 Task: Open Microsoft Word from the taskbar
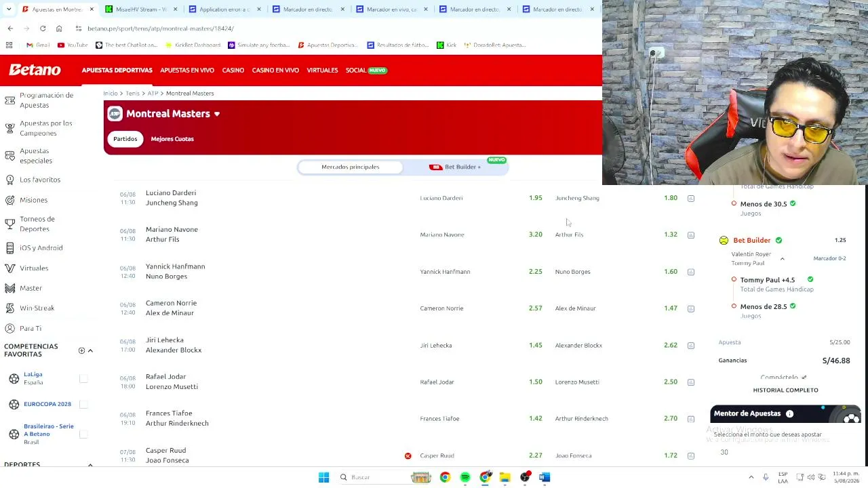pos(544,477)
